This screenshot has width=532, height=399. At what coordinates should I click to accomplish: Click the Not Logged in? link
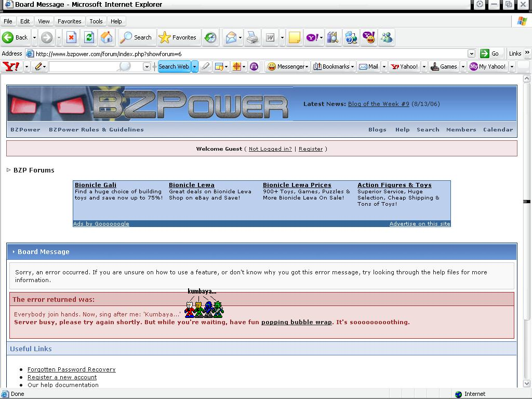(270, 149)
